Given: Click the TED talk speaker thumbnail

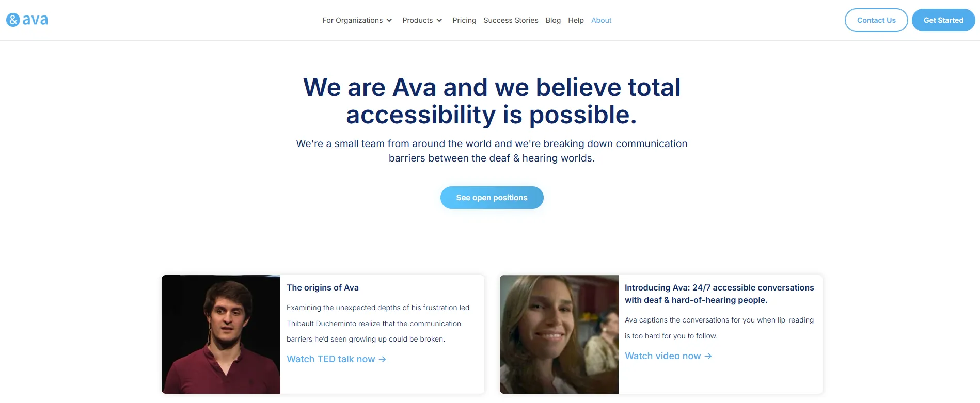Looking at the screenshot, I should pos(221,334).
